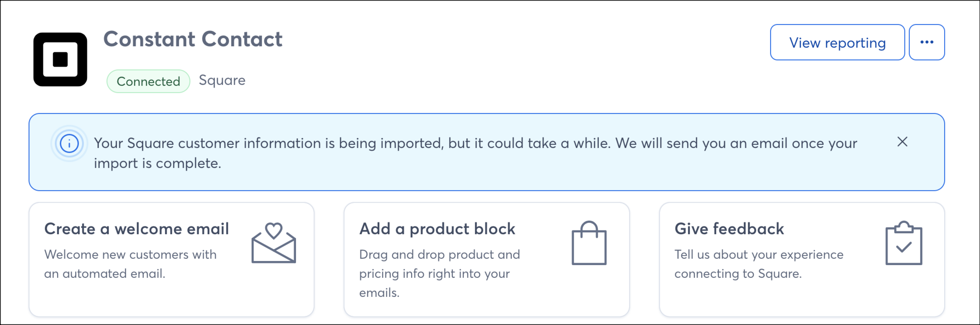Open the three-dot more options menu

[926, 42]
